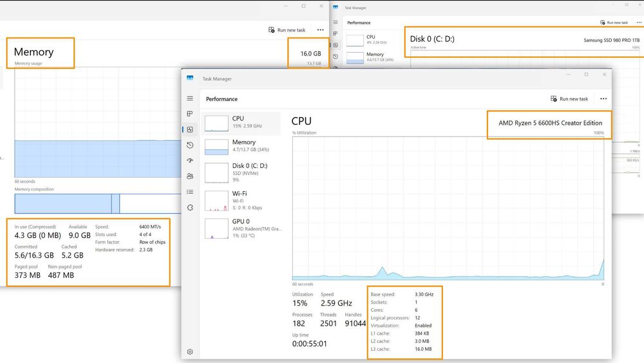Screen dimensions: 644x363
Task: Click Base speed 3.30 GHz value
Action: 424,294
